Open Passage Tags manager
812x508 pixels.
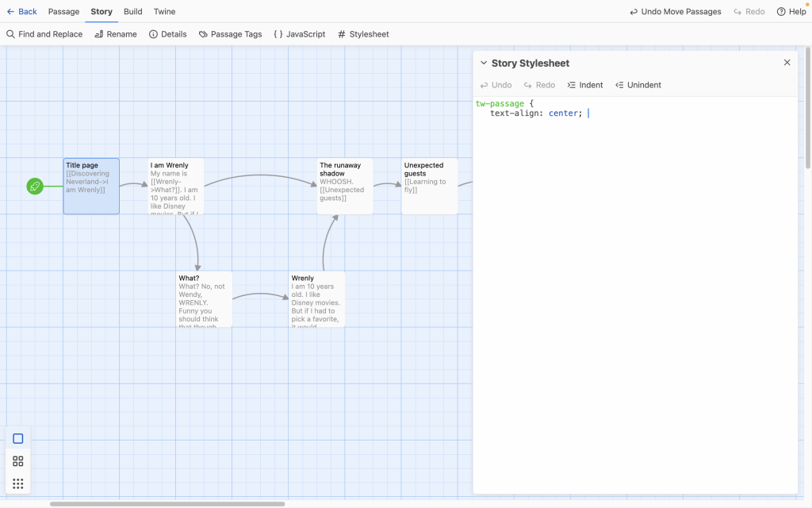(230, 34)
